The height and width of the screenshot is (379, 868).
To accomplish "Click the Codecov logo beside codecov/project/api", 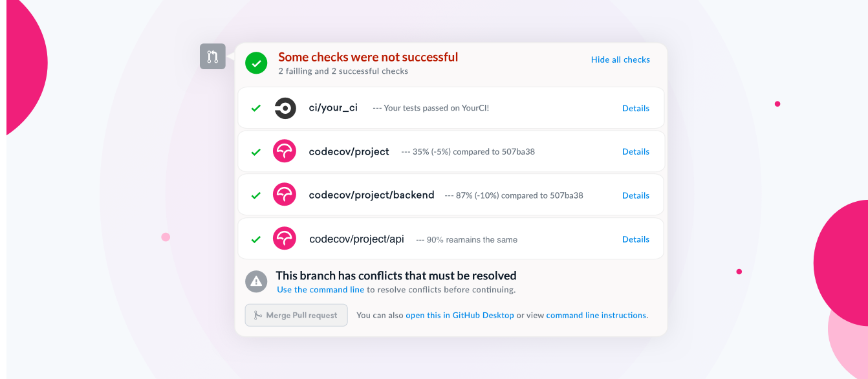I will click(x=285, y=239).
